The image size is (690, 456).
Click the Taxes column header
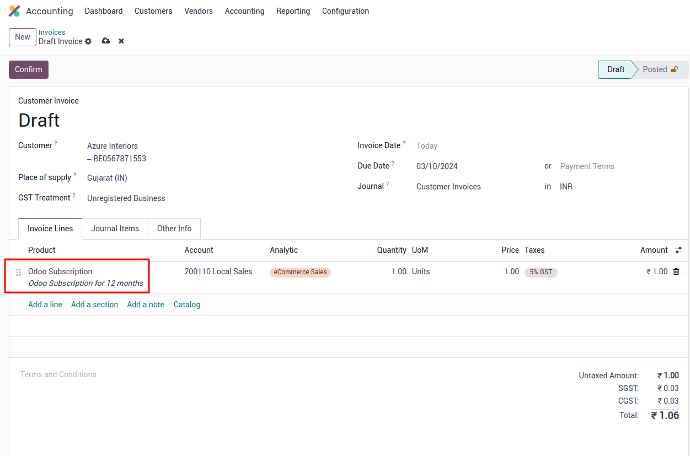click(x=534, y=250)
